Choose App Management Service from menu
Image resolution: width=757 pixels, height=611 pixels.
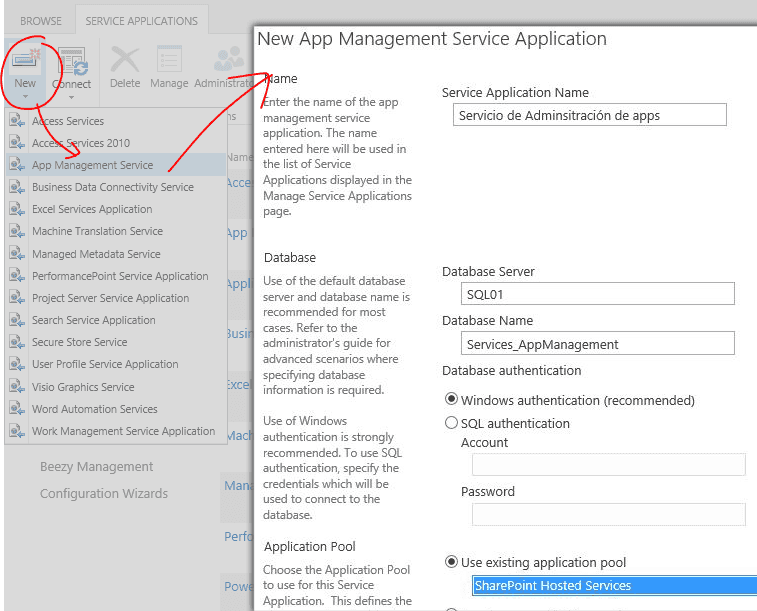92,165
